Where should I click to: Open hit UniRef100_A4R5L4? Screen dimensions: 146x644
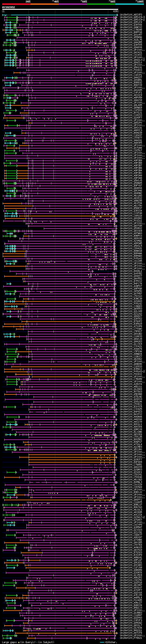(131, 597)
